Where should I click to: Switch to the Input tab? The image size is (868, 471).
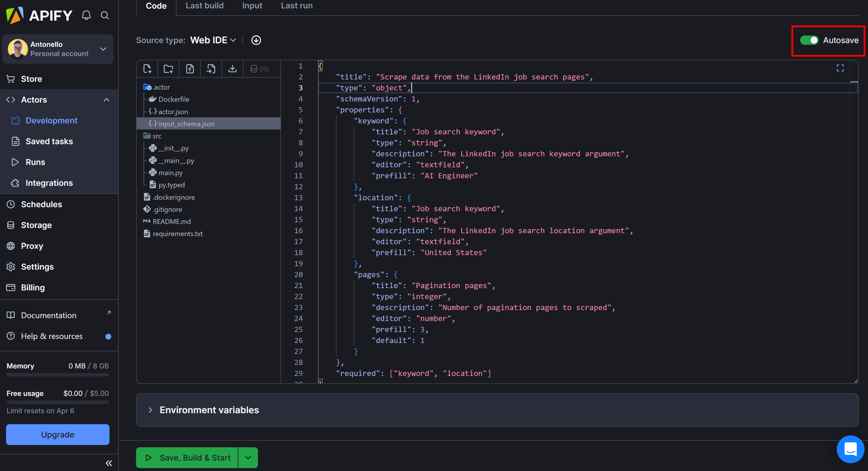(x=252, y=5)
